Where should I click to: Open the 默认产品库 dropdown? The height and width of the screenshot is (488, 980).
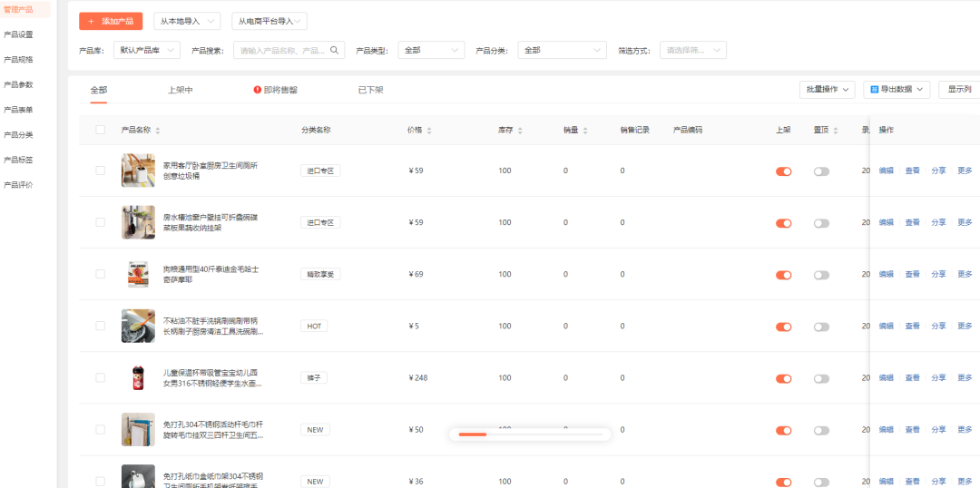[x=147, y=50]
